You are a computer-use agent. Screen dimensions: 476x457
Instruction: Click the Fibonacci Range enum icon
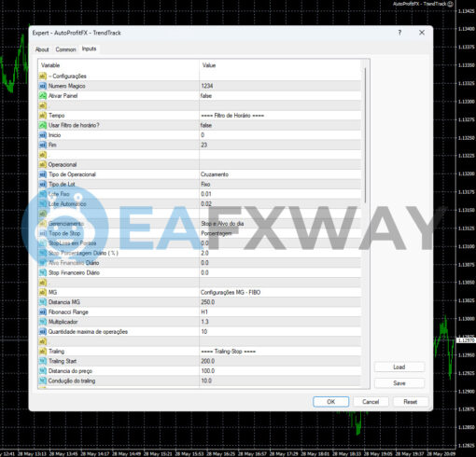(43, 312)
